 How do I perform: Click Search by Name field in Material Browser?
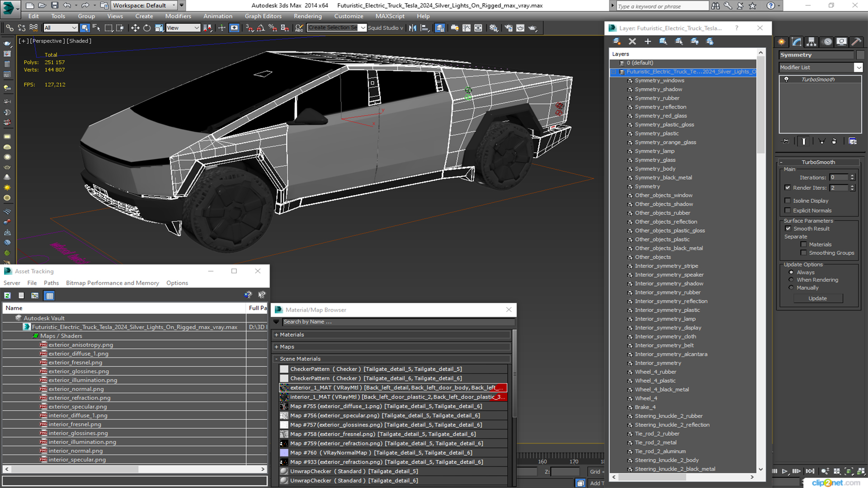pos(398,322)
